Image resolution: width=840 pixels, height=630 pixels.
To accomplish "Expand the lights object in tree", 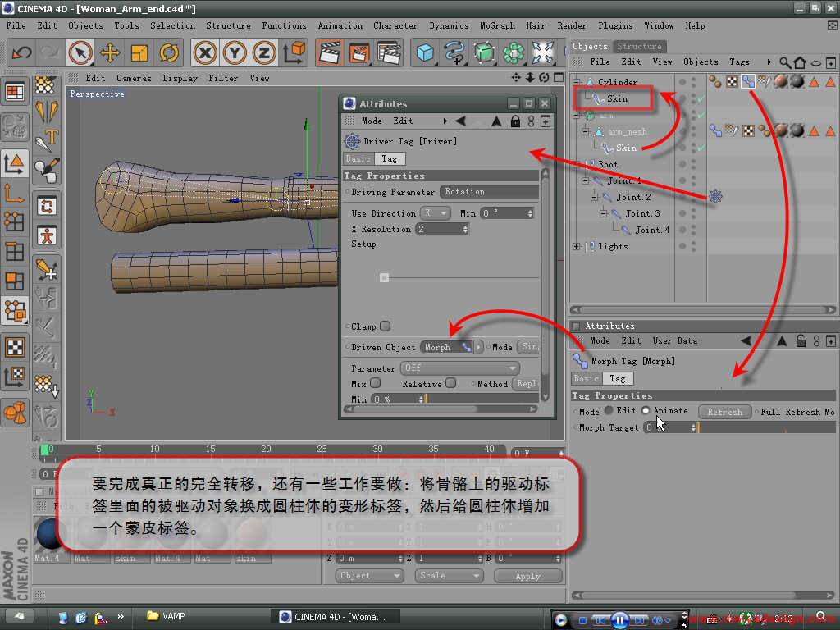I will (x=577, y=246).
